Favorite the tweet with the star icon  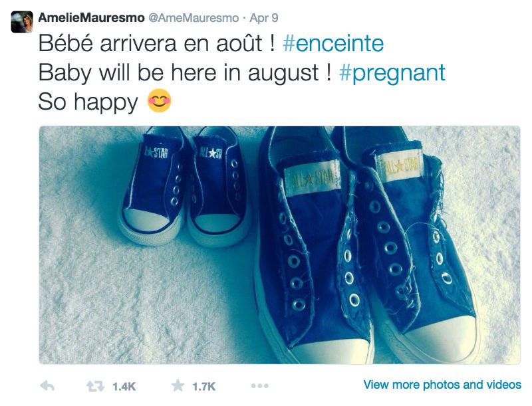(178, 385)
